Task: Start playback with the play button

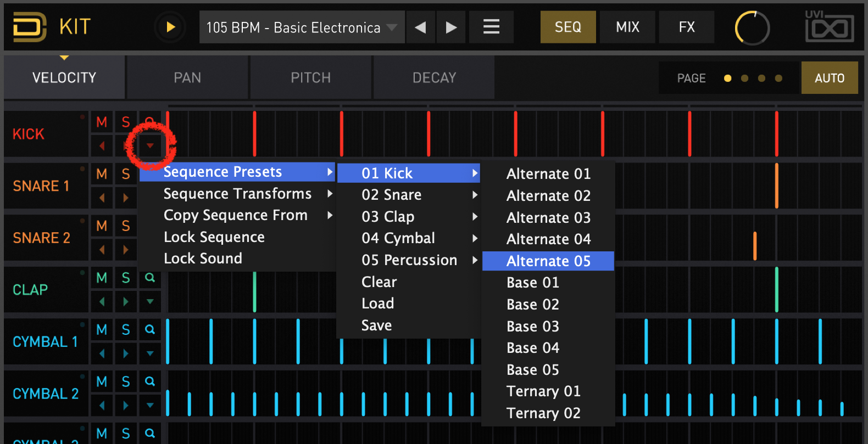Action: [170, 27]
